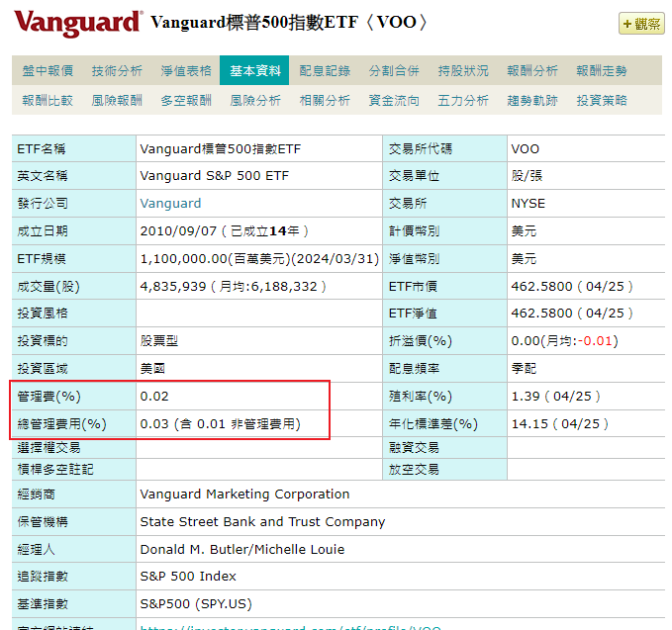Click the 管理費(%) row label
The height and width of the screenshot is (630, 672).
[48, 397]
